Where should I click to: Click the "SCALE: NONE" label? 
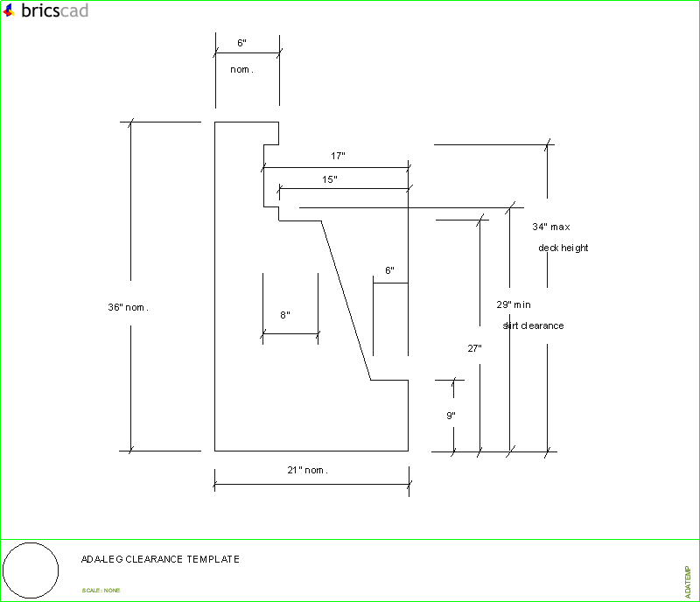tap(101, 591)
